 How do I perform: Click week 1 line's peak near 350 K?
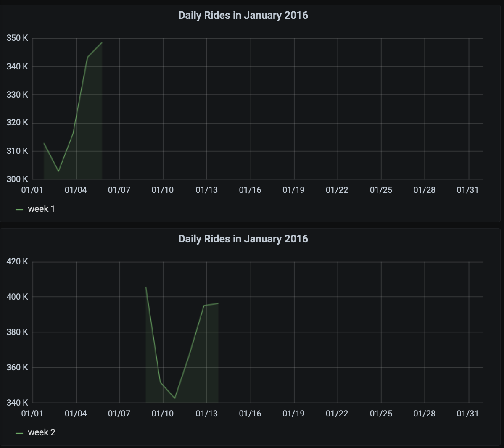(x=102, y=42)
